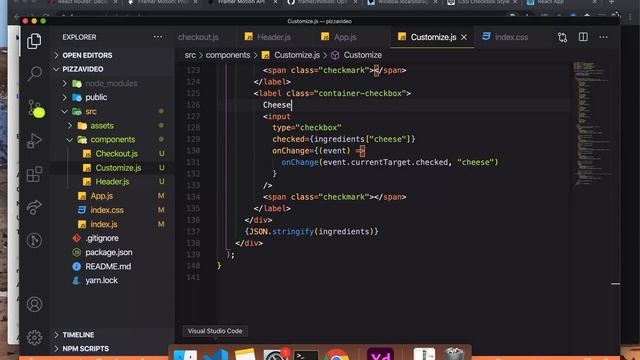The height and width of the screenshot is (360, 640).
Task: Open Run and Debug view
Action: click(x=34, y=141)
